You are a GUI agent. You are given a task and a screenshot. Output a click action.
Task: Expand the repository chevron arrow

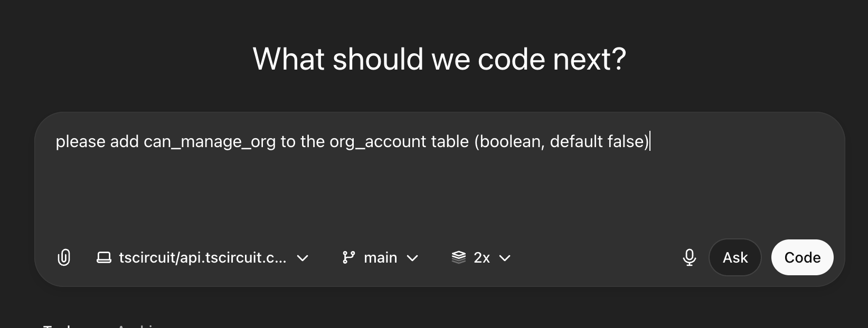point(303,258)
